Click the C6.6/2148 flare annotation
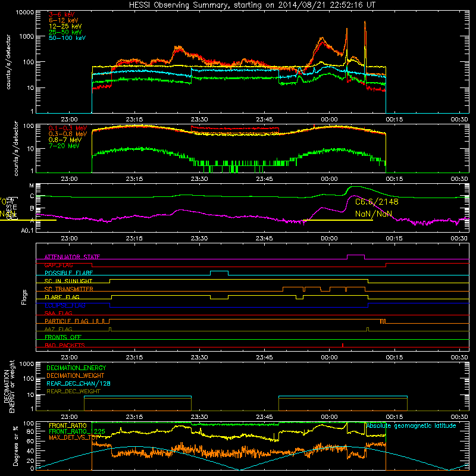Viewport: 476px width, 476px height. (x=377, y=202)
